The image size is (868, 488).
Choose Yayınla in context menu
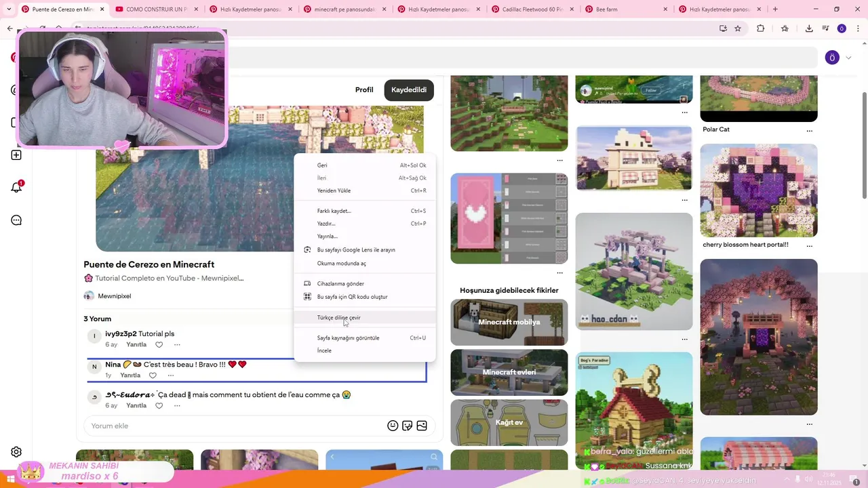click(365, 237)
